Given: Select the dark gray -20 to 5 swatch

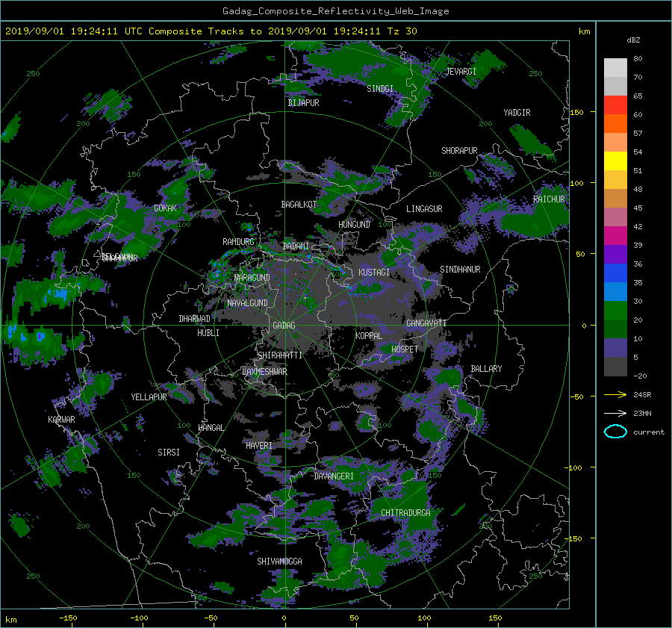Looking at the screenshot, I should tap(615, 367).
